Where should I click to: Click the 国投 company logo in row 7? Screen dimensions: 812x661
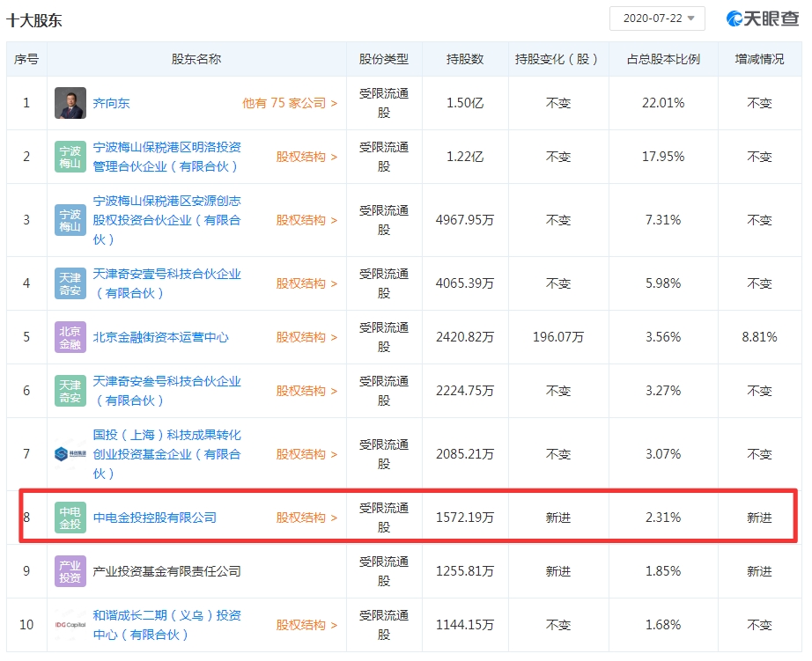[70, 454]
